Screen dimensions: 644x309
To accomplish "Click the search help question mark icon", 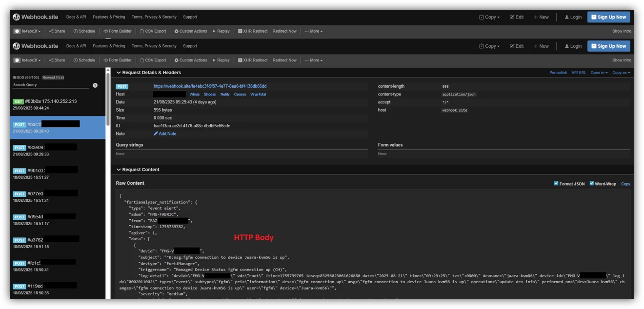I will 95,85.
